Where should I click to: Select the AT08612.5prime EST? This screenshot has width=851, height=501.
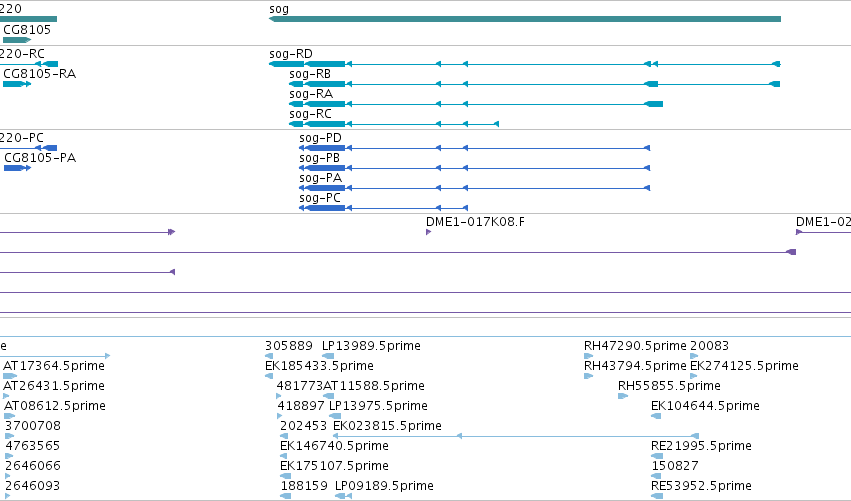(9, 416)
